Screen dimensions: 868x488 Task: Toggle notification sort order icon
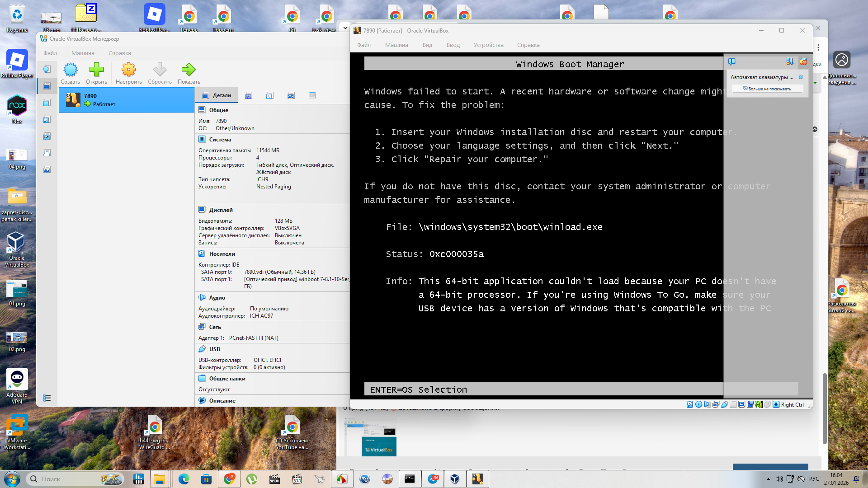click(790, 61)
